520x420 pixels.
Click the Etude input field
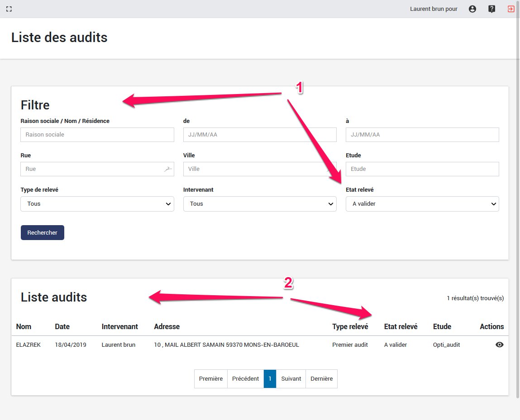pyautogui.click(x=422, y=169)
